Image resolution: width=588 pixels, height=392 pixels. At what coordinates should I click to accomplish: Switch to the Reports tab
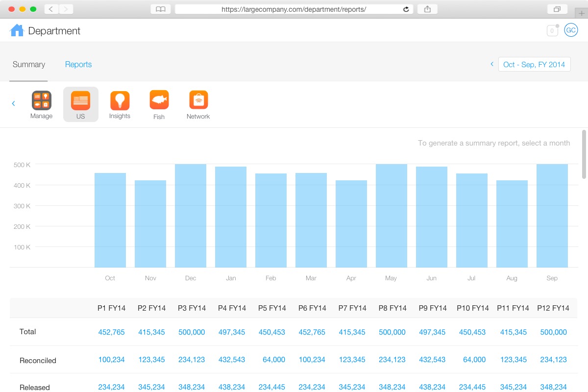coord(78,64)
